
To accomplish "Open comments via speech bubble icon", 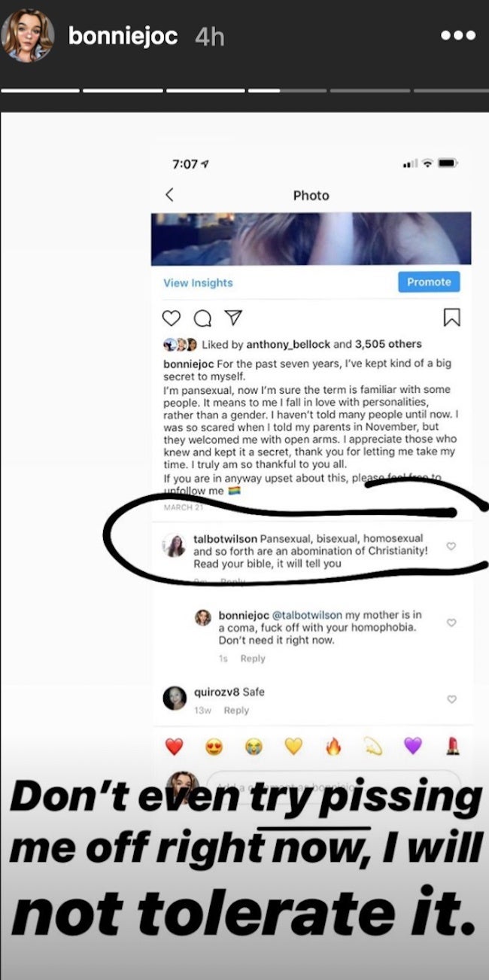I will [x=202, y=318].
